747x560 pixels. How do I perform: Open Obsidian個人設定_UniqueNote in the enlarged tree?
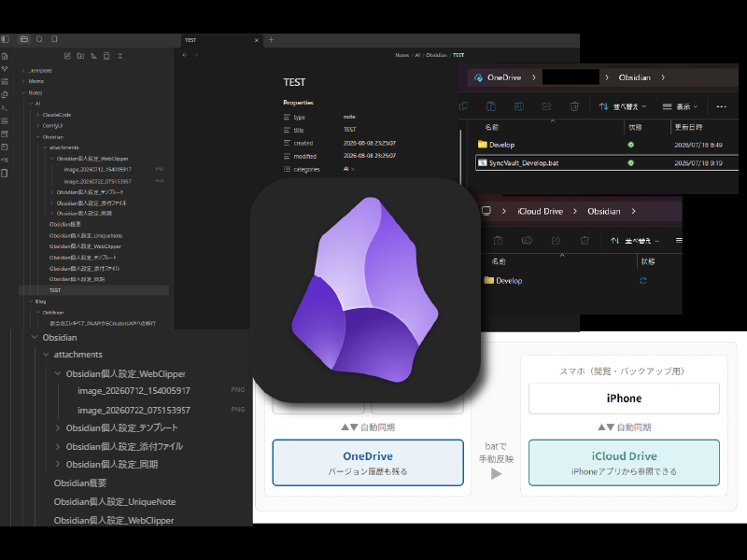(x=114, y=502)
